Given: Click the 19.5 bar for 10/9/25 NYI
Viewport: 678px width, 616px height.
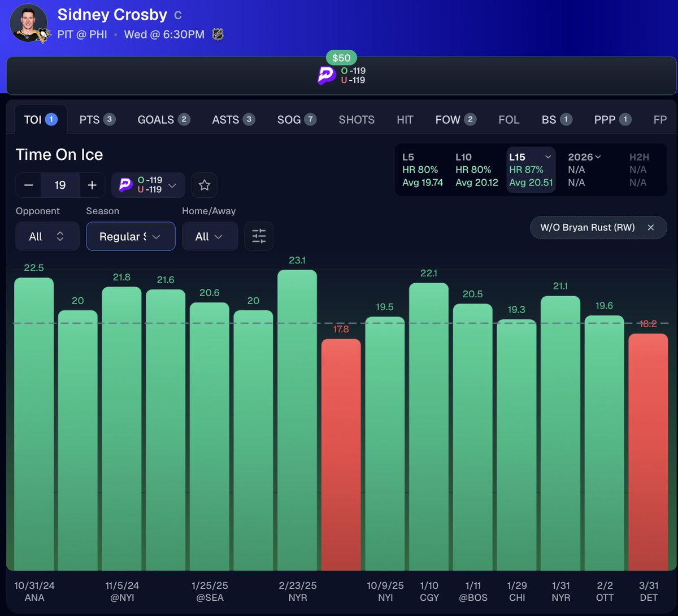Looking at the screenshot, I should (x=385, y=444).
